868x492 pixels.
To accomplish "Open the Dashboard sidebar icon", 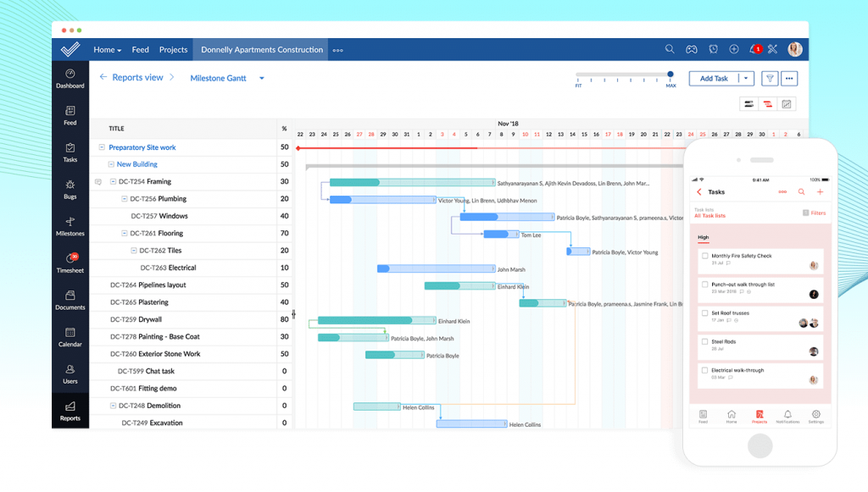I will [70, 79].
